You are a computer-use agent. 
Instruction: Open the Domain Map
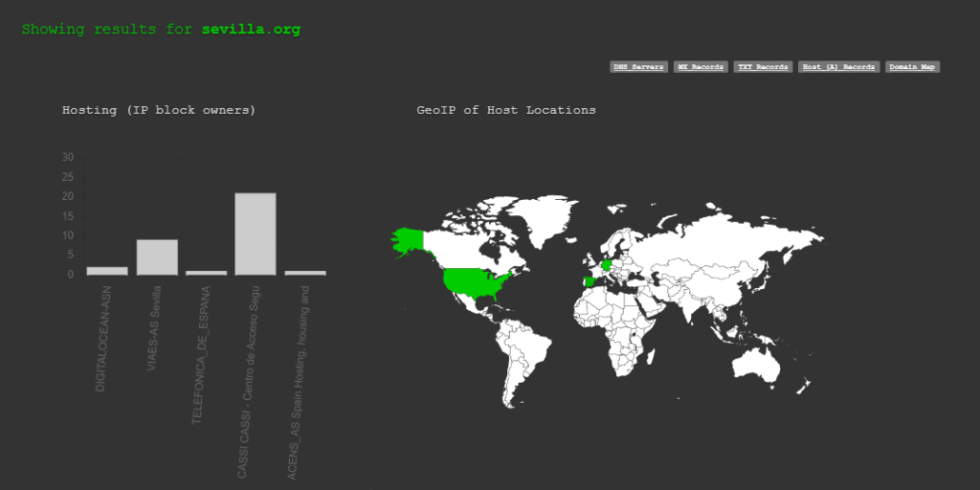[x=912, y=67]
